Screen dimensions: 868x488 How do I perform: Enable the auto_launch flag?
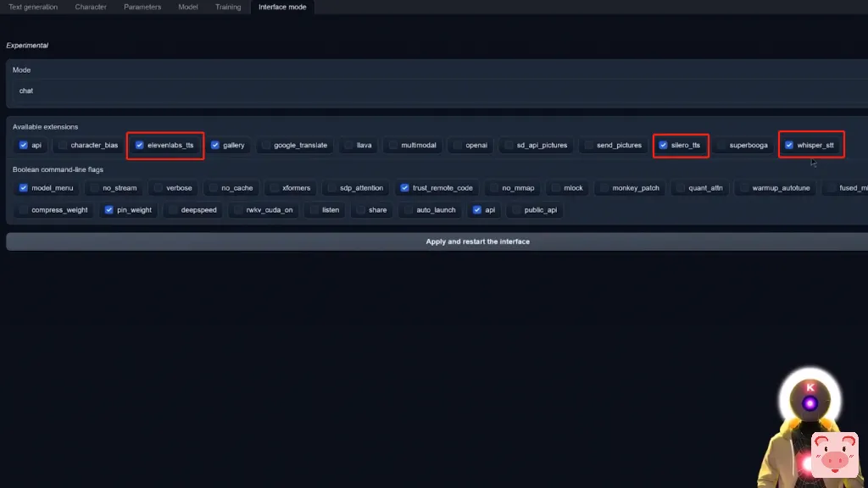pos(408,210)
